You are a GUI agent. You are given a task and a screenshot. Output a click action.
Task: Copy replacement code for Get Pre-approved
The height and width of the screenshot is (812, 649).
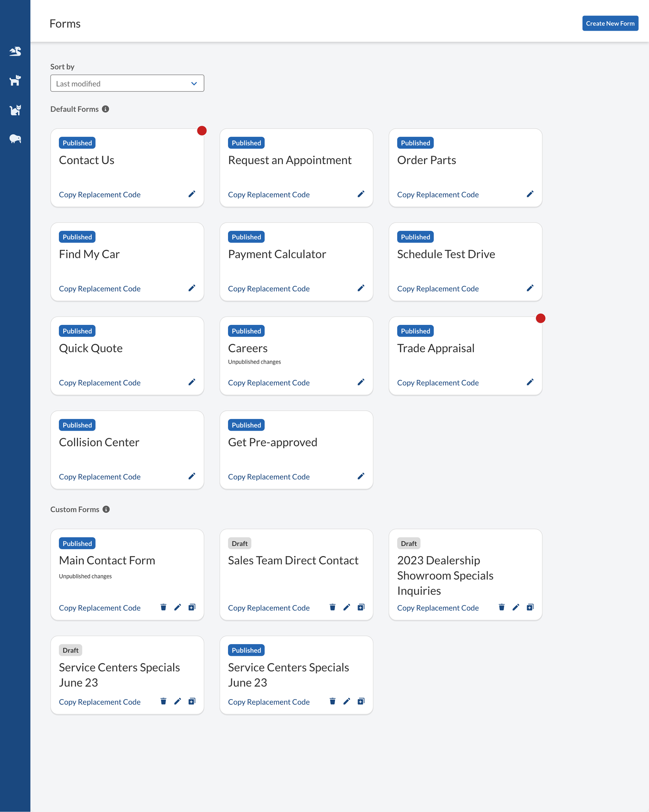coord(269,477)
